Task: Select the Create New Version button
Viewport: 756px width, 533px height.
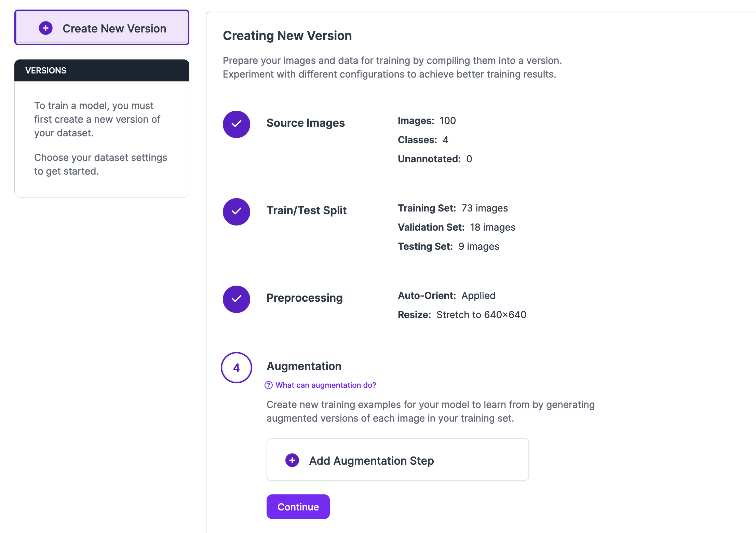Action: 102,27
